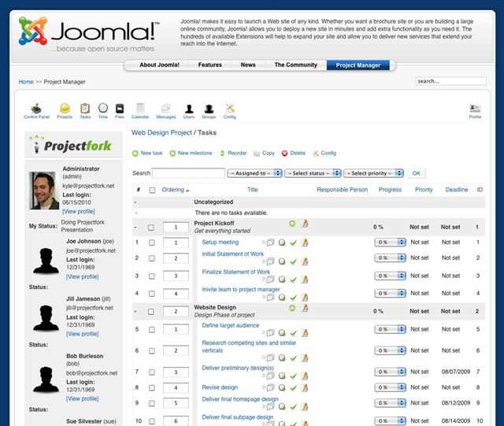Viewport: 504px width, 426px height.
Task: Open the Projects icon in toolbar
Action: [65, 108]
